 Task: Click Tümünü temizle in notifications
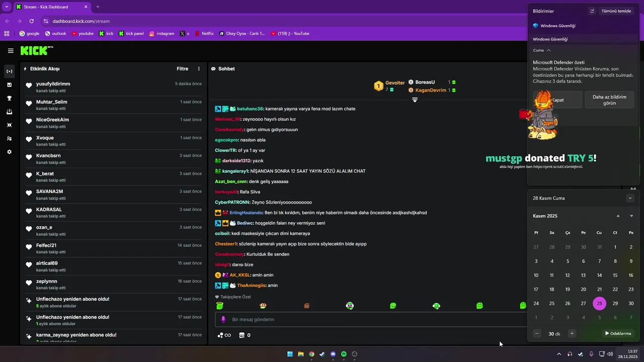click(616, 11)
